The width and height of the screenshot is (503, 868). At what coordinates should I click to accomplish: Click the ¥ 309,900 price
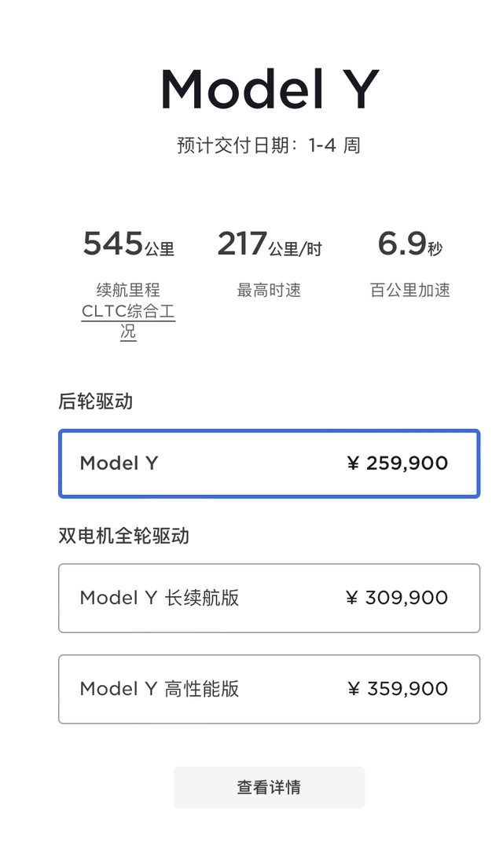(397, 598)
